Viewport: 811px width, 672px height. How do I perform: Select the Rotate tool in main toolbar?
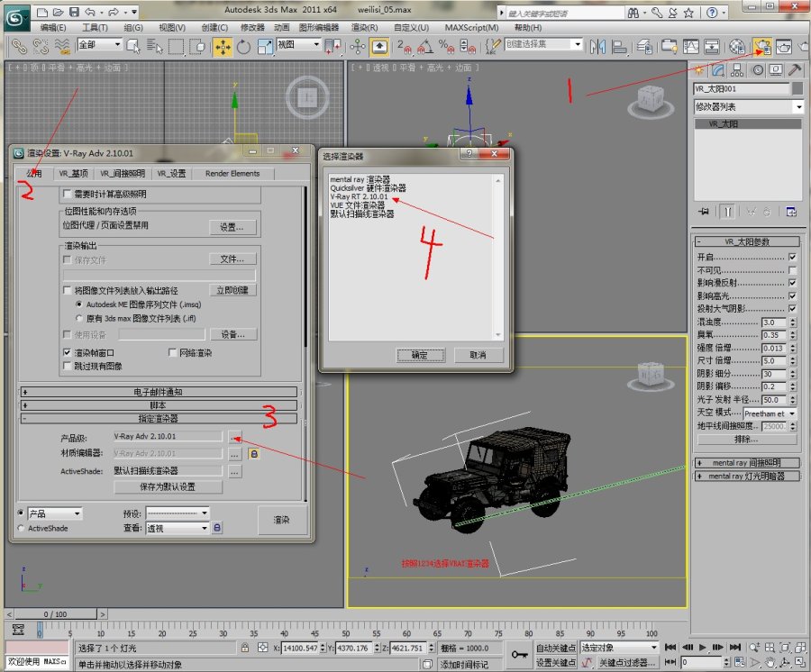pos(243,47)
